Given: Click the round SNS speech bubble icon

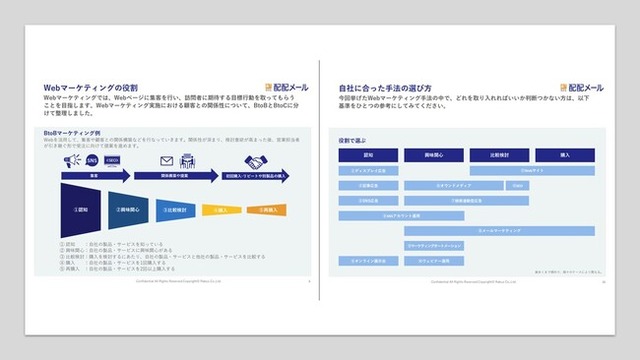Looking at the screenshot, I should pos(92,160).
